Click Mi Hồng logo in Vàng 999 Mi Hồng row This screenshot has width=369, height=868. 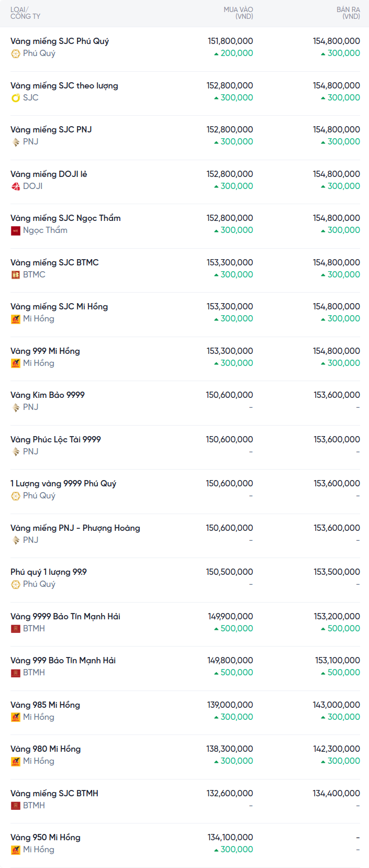(16, 363)
